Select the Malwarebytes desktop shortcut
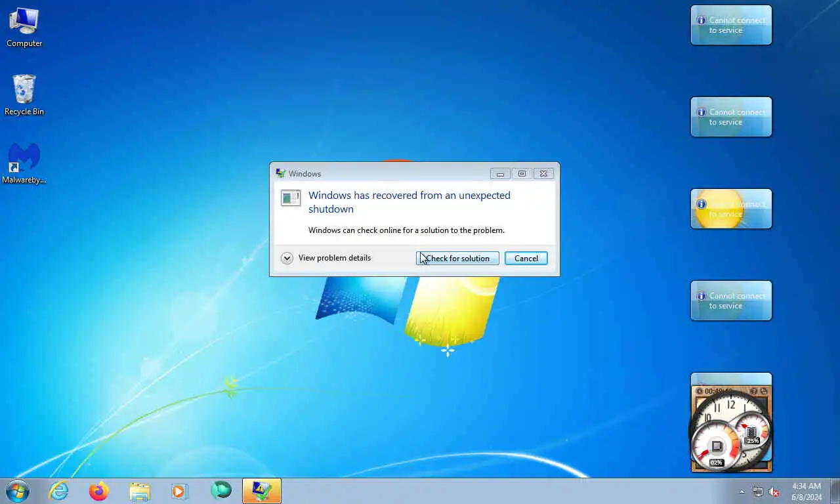The width and height of the screenshot is (840, 504). [x=24, y=164]
